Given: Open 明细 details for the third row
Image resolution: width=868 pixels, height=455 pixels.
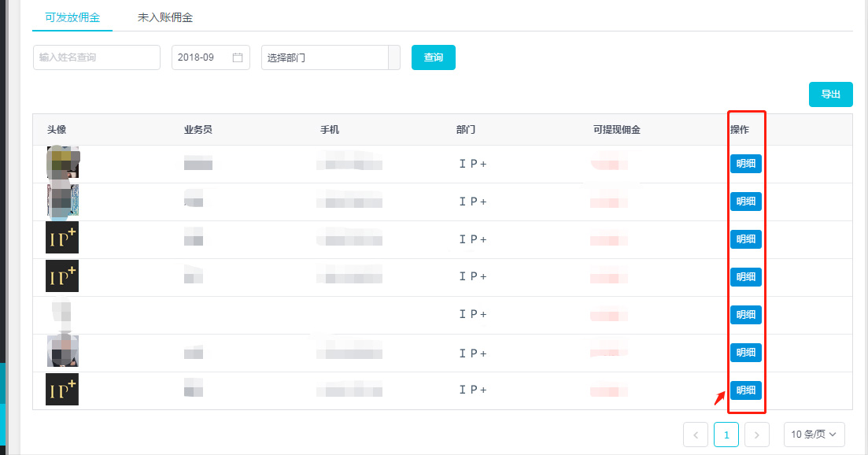Looking at the screenshot, I should 745,239.
